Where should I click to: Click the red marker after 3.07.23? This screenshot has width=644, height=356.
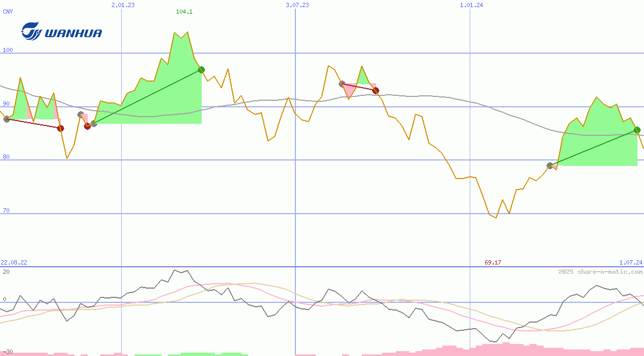click(375, 90)
